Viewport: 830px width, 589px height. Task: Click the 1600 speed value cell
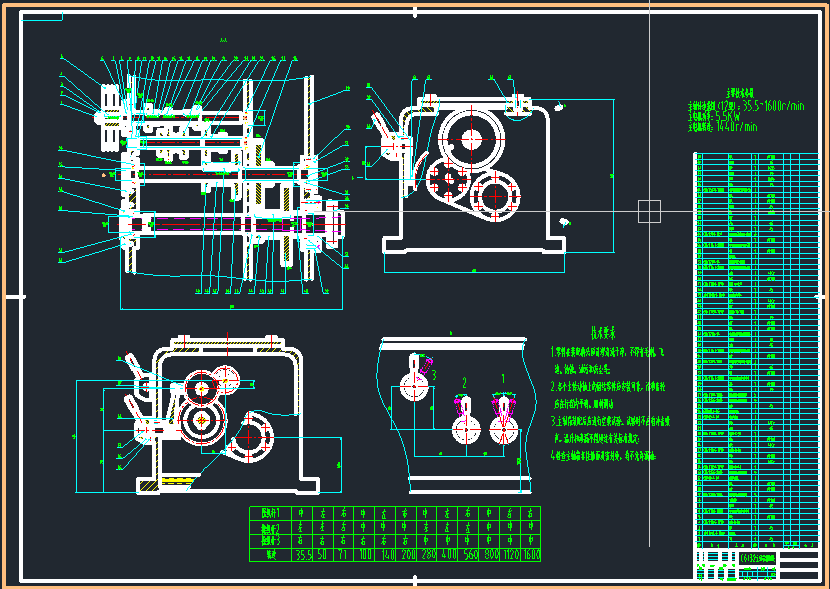530,555
